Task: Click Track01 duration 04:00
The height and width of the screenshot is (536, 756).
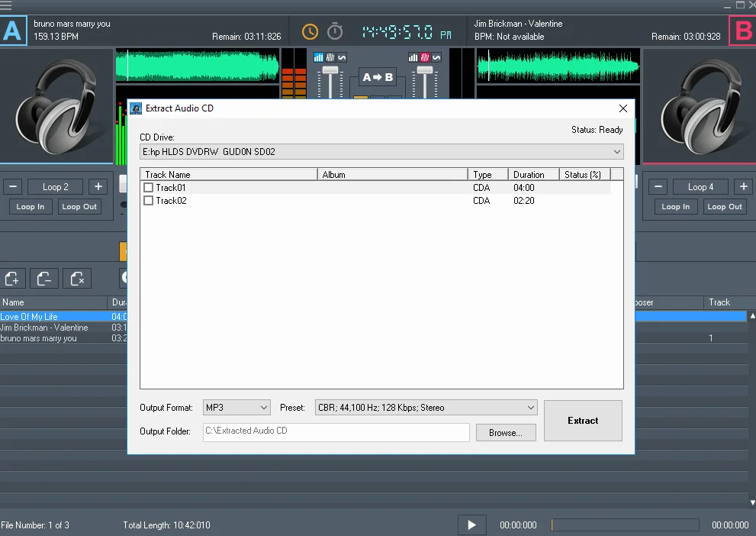Action: [523, 188]
